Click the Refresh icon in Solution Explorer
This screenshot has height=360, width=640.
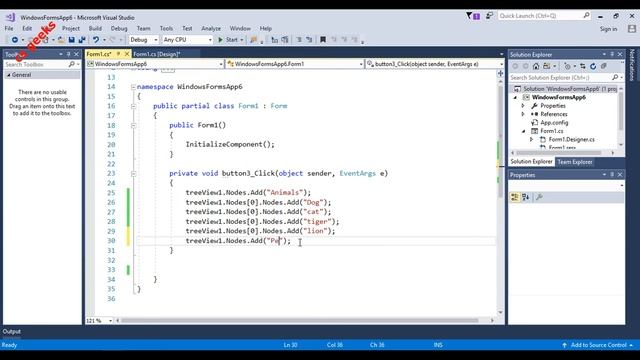[x=593, y=66]
